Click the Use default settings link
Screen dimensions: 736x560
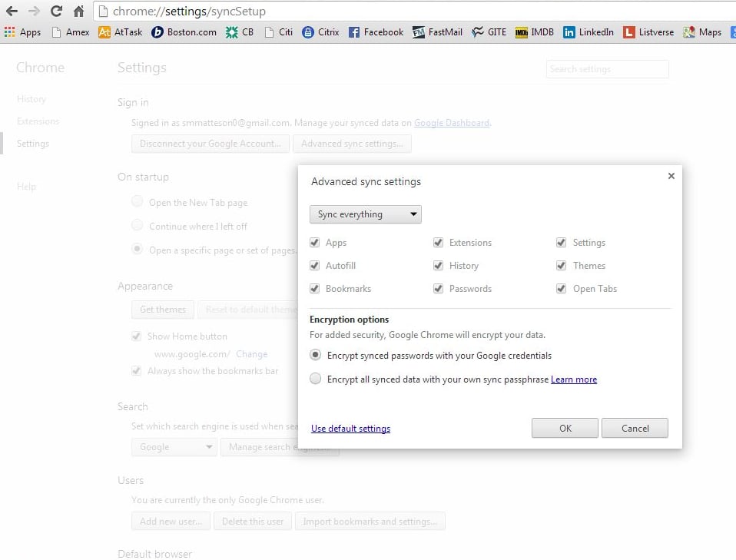point(350,428)
